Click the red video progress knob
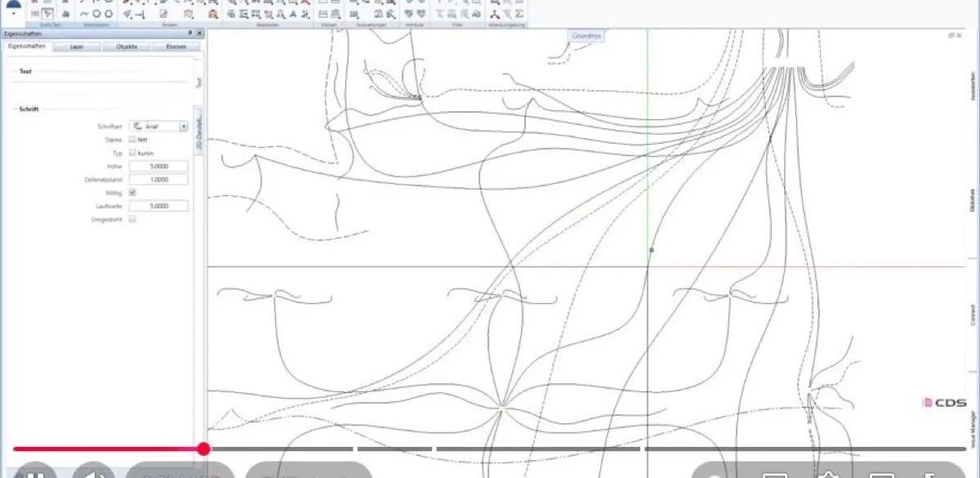 click(204, 448)
